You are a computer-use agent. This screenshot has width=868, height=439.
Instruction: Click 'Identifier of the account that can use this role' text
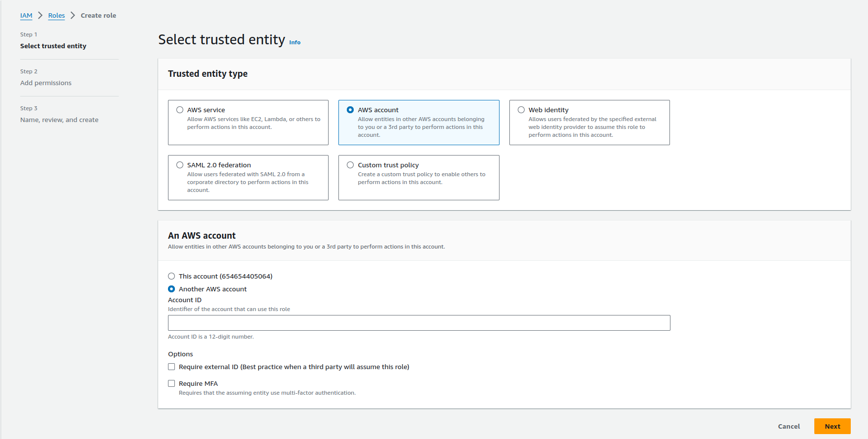229,309
